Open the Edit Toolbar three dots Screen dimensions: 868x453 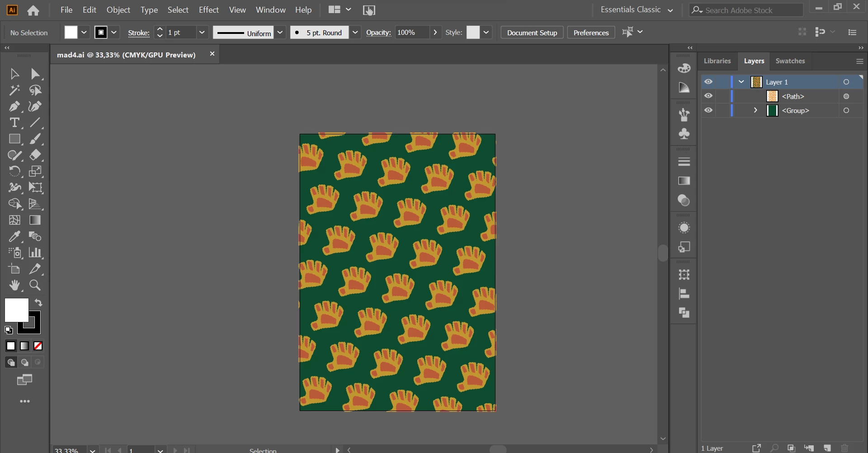pos(25,401)
